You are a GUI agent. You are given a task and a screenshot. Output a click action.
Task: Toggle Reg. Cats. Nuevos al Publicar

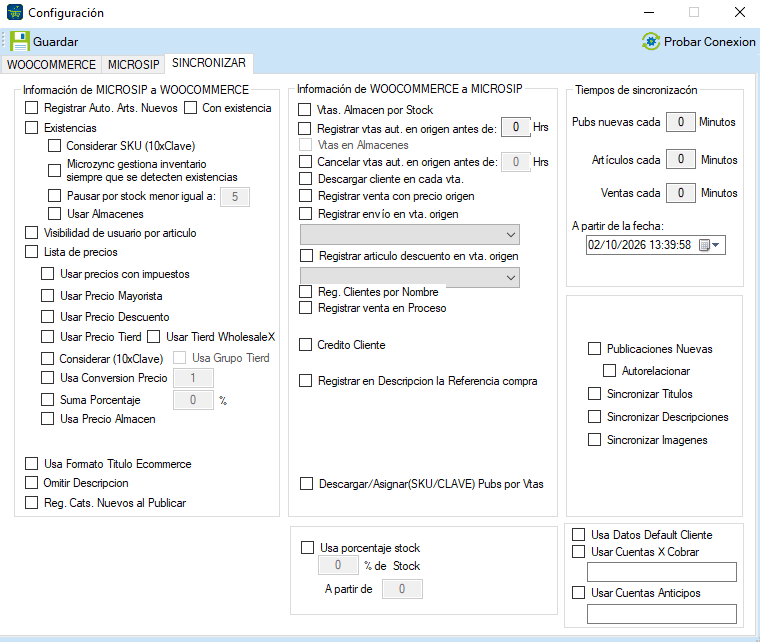[32, 502]
